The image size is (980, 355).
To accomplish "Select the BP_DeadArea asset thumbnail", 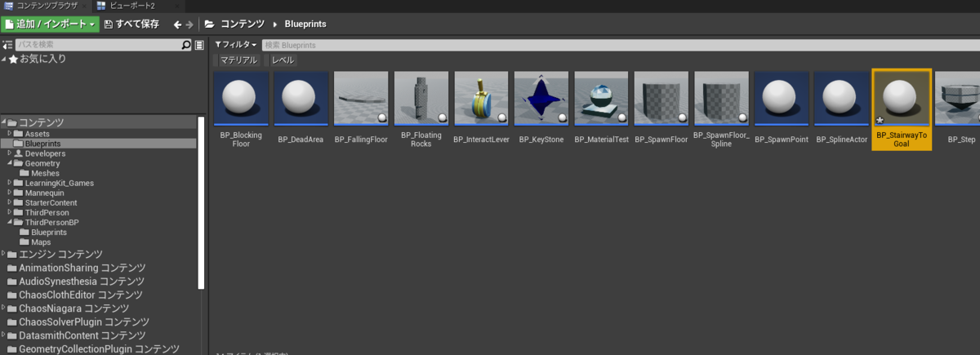I will coord(301,99).
